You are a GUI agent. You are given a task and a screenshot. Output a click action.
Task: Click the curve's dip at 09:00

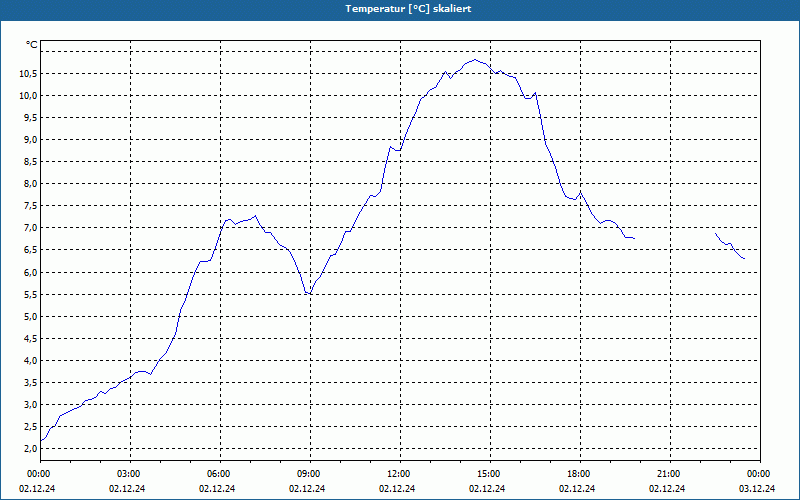pyautogui.click(x=308, y=293)
